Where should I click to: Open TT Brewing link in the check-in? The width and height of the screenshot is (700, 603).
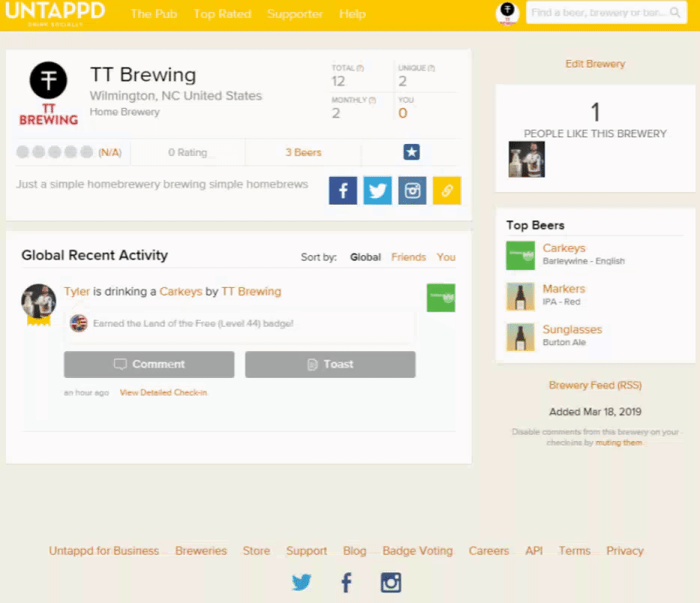251,291
